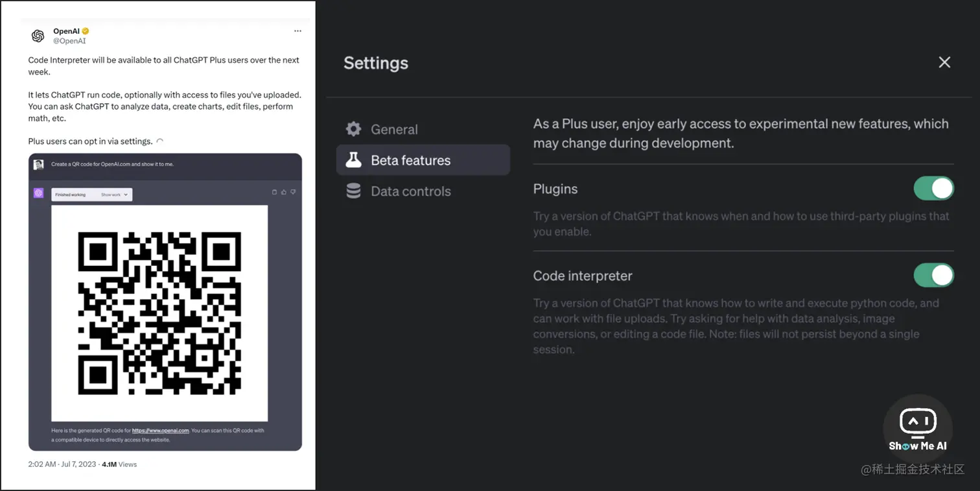Close the Settings dialog with the X
The width and height of the screenshot is (980, 491).
(x=944, y=62)
